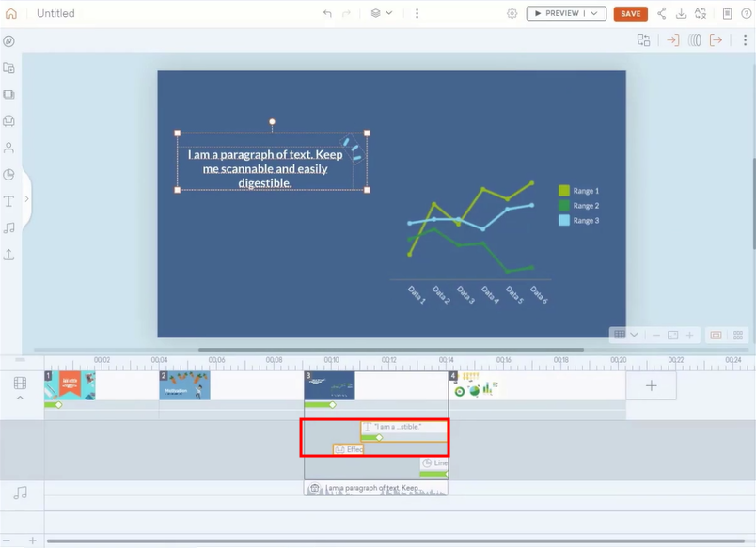Switch to scene grid view
This screenshot has width=756, height=548.
(x=738, y=335)
